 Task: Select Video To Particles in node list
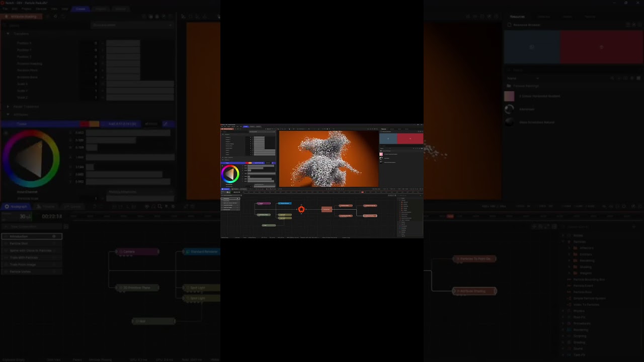(586, 305)
